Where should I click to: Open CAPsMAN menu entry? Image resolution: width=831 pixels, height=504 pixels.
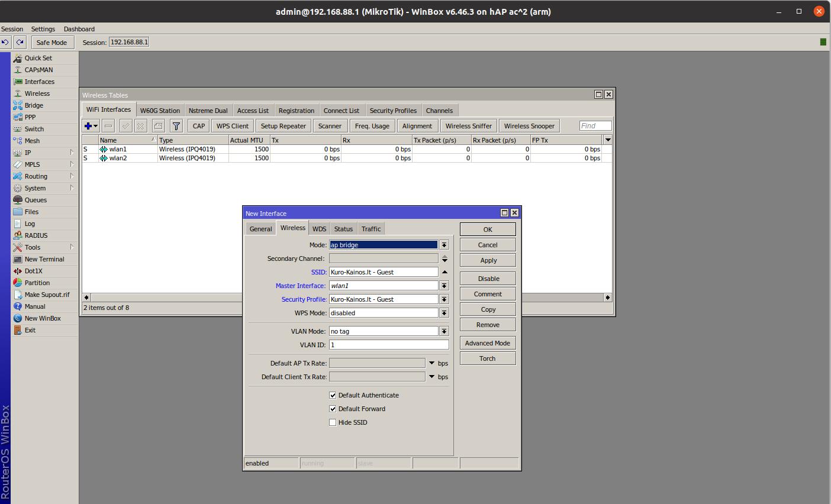38,70
